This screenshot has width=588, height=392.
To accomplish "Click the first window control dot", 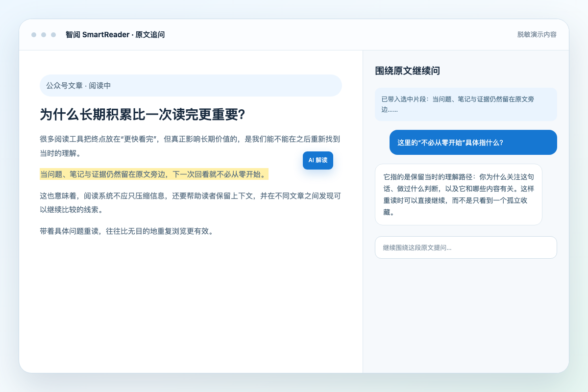I will pyautogui.click(x=34, y=35).
